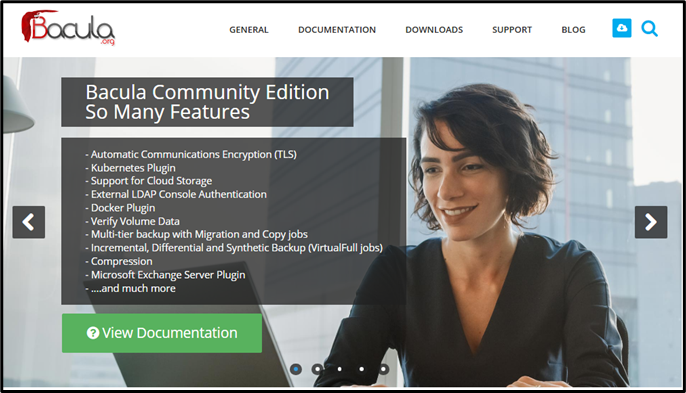The width and height of the screenshot is (686, 393).
Task: Click the 'So Many Features' subtitle
Action: 168,112
